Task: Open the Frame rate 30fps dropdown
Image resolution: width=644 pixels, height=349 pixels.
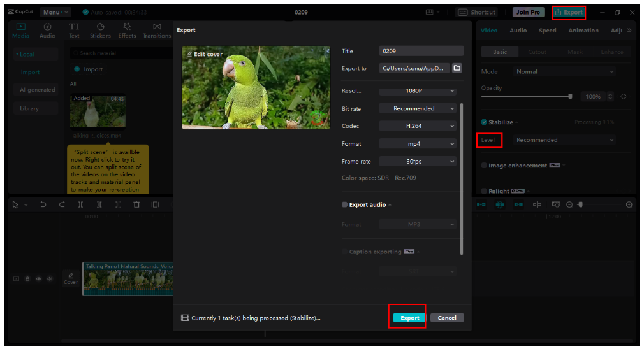Action: 417,161
